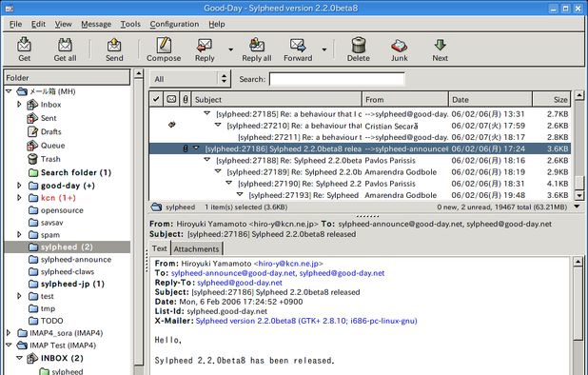Viewport: 588px width, 375px height.
Task: Open the File menu
Action: click(x=15, y=24)
